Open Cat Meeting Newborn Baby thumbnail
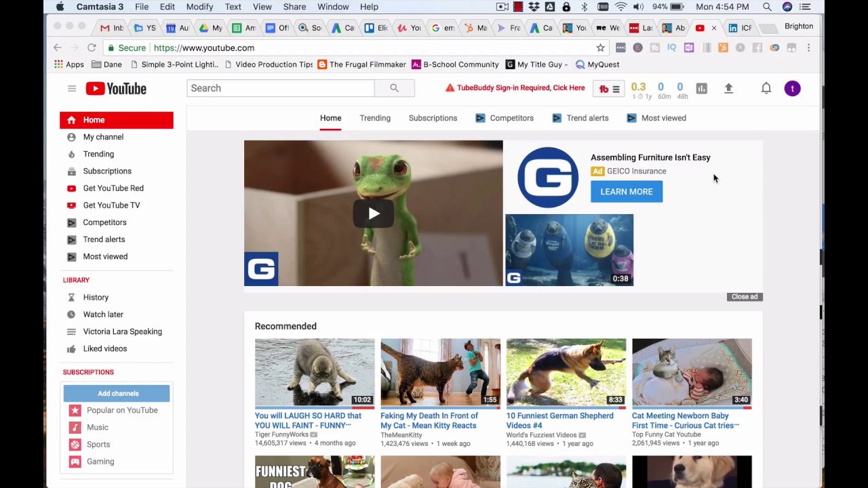868x488 pixels. click(x=692, y=373)
